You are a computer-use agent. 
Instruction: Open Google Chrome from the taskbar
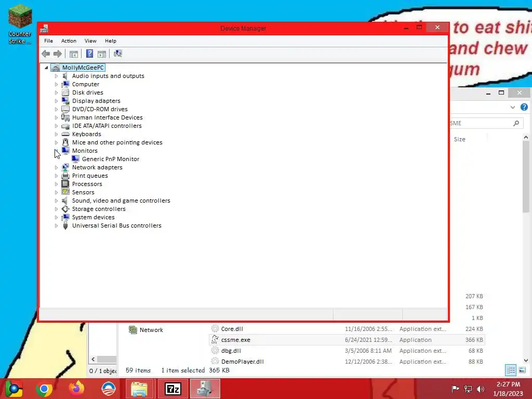click(44, 389)
